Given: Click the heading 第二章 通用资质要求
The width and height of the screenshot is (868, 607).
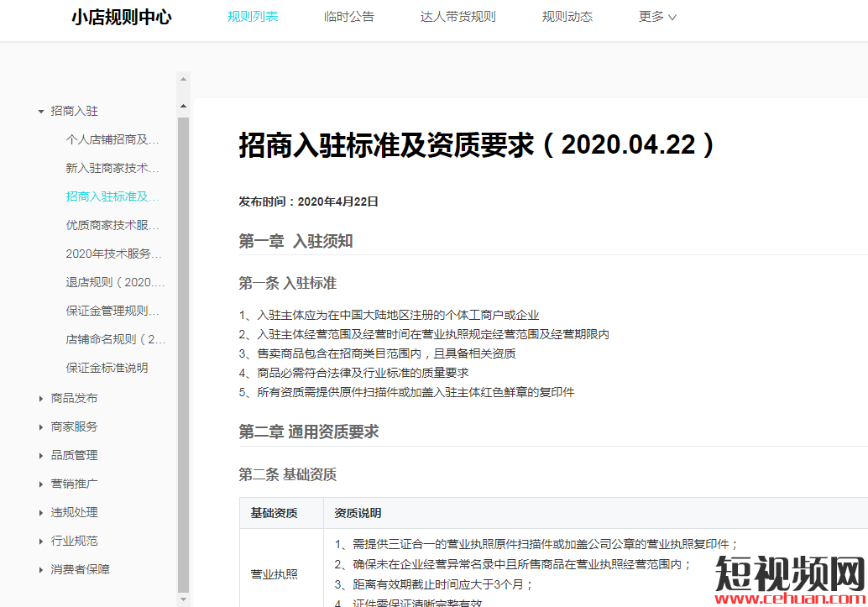Looking at the screenshot, I should click(x=308, y=432).
